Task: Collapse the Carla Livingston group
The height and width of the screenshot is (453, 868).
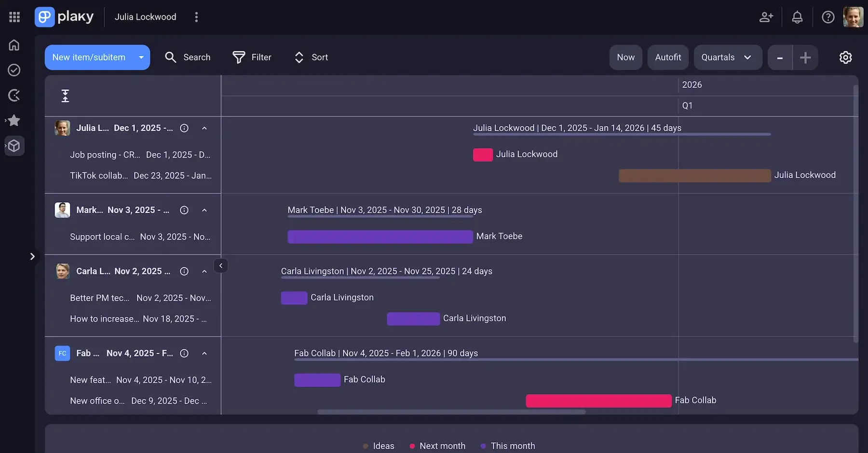Action: 204,272
